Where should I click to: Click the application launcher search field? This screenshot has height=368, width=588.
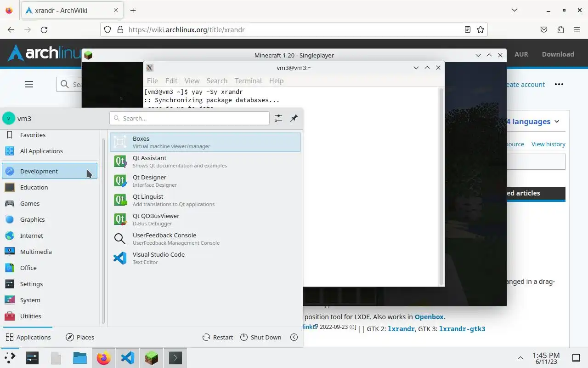coord(189,118)
